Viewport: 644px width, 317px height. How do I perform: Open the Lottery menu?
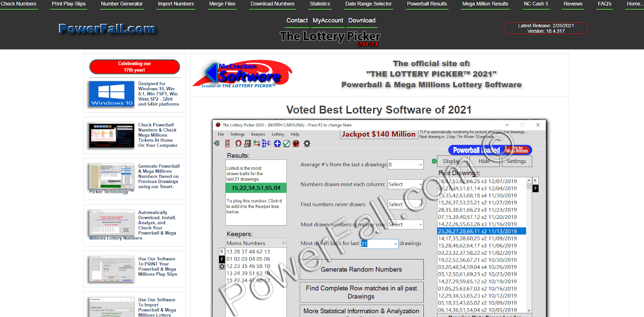coord(278,134)
